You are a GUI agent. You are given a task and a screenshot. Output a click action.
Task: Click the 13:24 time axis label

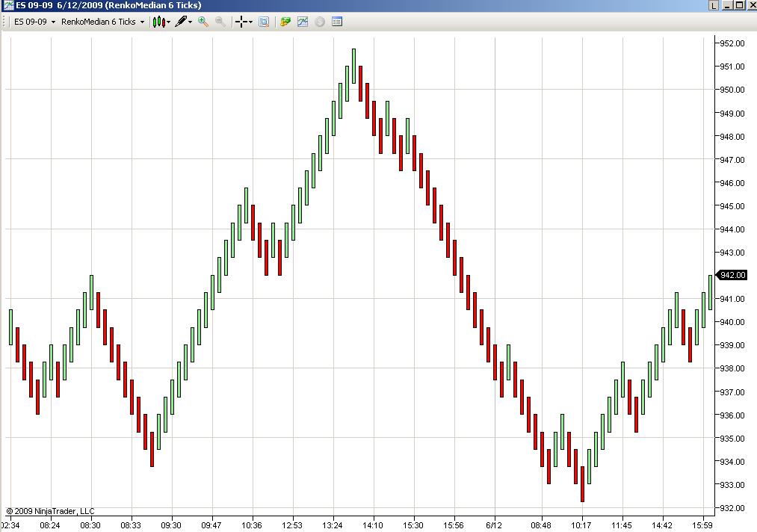click(332, 525)
